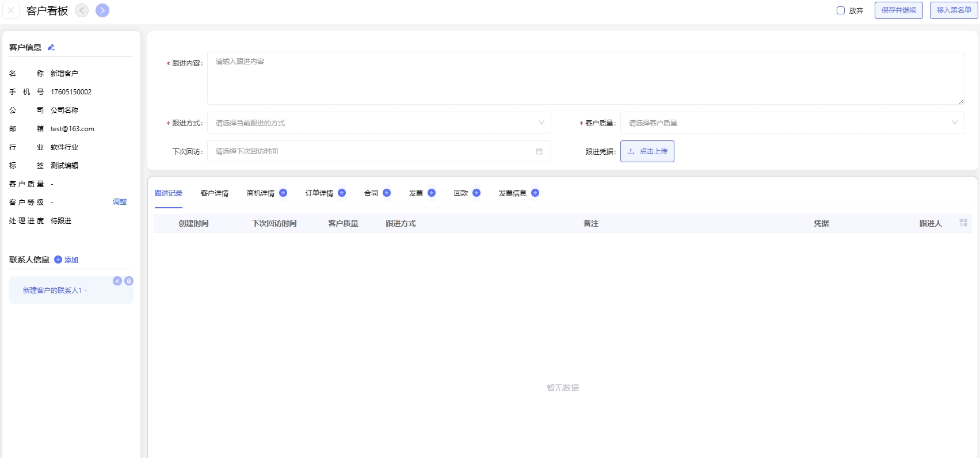Add a 回款 record via plus icon
This screenshot has height=458, width=980.
pyautogui.click(x=476, y=193)
